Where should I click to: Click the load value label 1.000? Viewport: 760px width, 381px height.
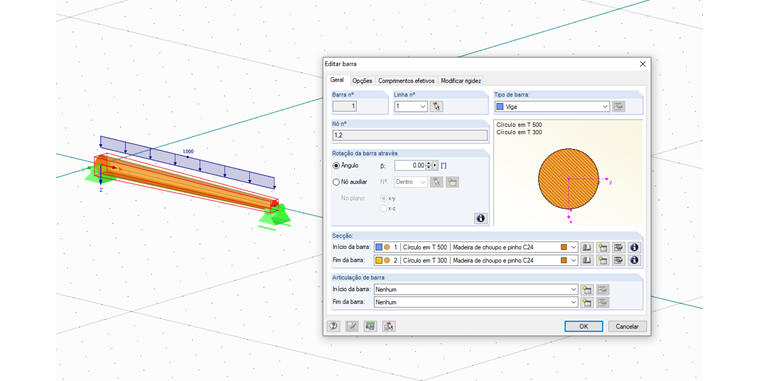point(188,152)
